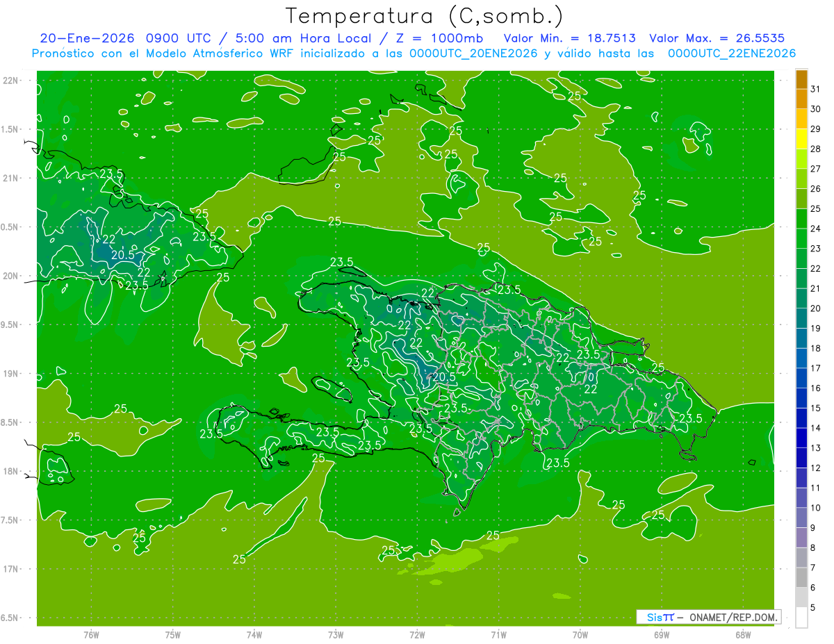The image size is (834, 644).
Task: Click the '1.5N' latitude axis label
Action: (10, 129)
